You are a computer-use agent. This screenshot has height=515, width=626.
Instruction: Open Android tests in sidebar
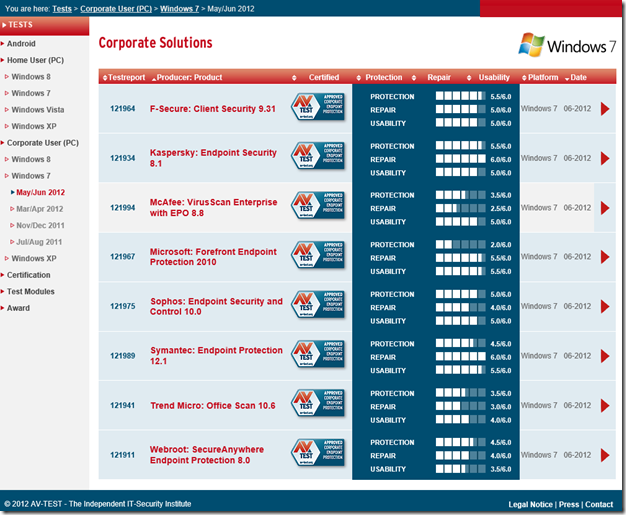(21, 44)
